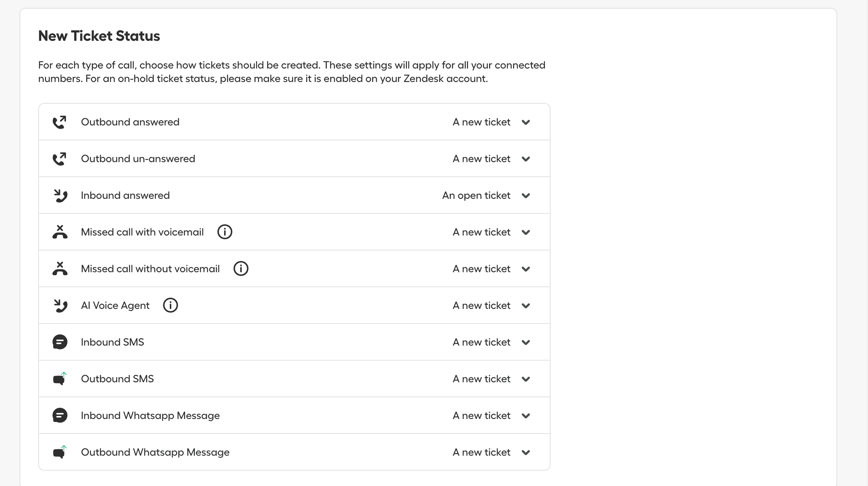Click the Outbound Whatsapp Message icon
Image resolution: width=868 pixels, height=486 pixels.
[x=60, y=452]
